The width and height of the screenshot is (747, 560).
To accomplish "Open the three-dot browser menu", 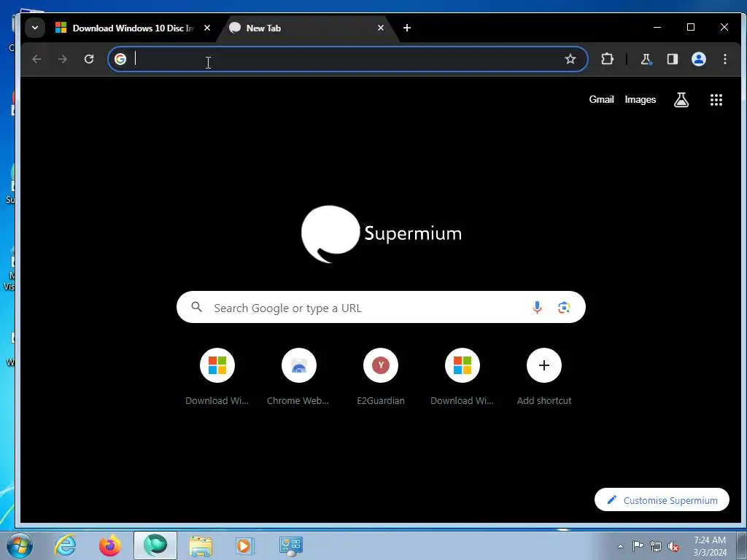I will tap(725, 59).
